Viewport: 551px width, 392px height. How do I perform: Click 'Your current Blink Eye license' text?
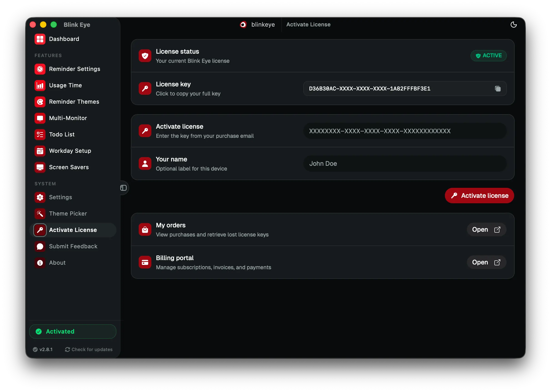193,61
